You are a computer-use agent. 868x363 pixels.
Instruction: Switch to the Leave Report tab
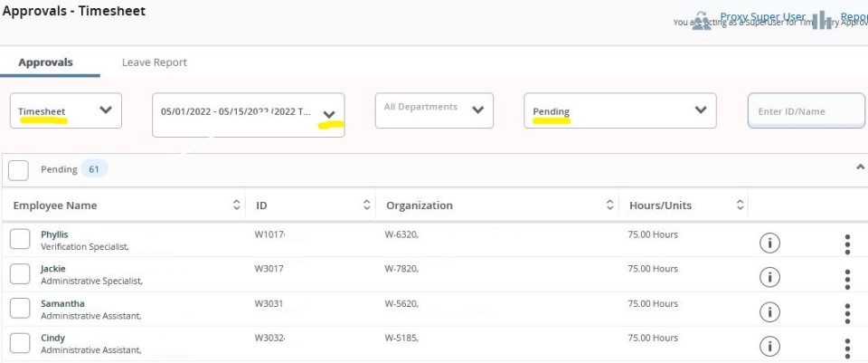click(155, 62)
